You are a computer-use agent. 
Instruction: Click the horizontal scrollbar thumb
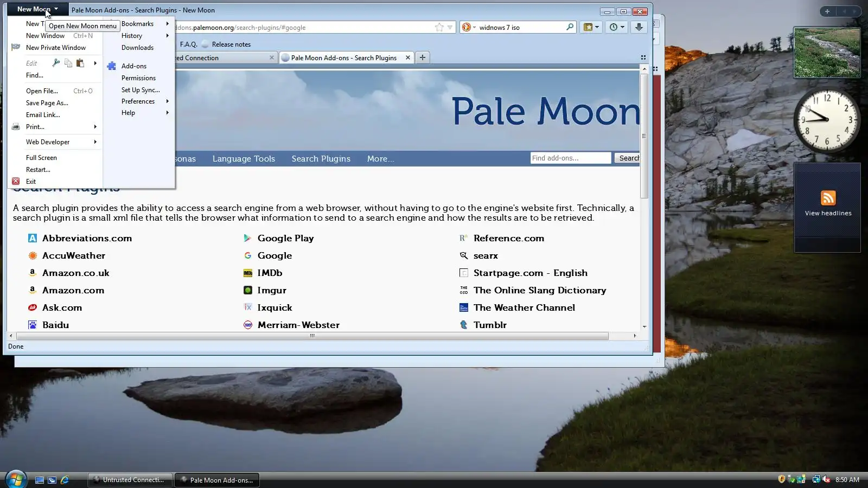[312, 336]
